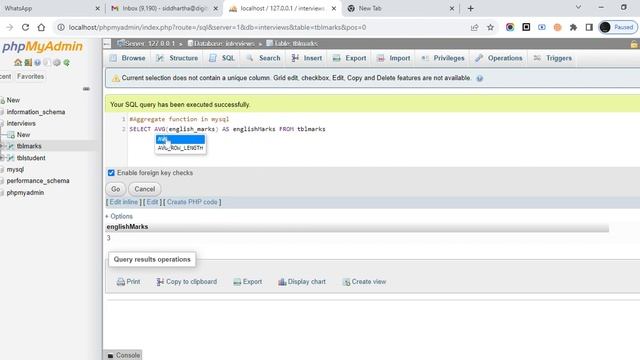Viewport: 640px width, 360px height.
Task: Open the navigation panel settings gear icon
Action: [57, 62]
